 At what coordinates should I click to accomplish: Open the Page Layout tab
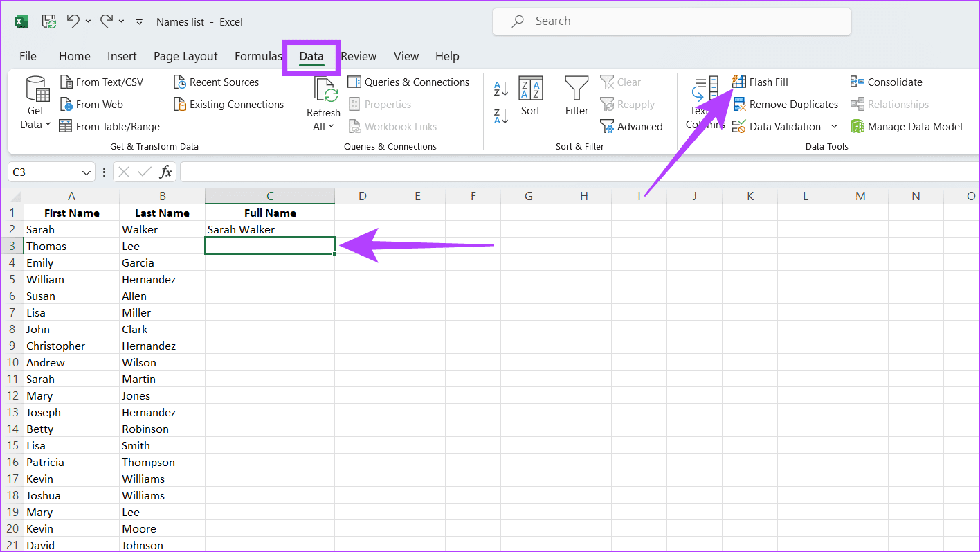point(185,57)
